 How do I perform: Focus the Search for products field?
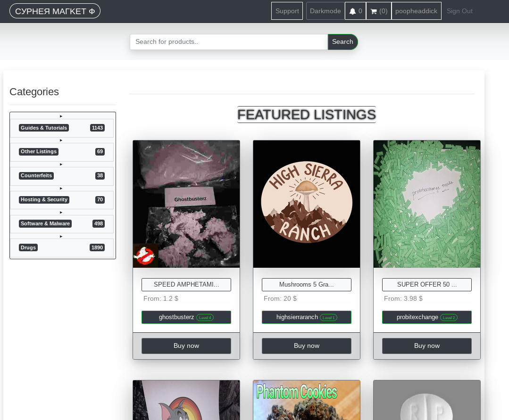(x=229, y=42)
